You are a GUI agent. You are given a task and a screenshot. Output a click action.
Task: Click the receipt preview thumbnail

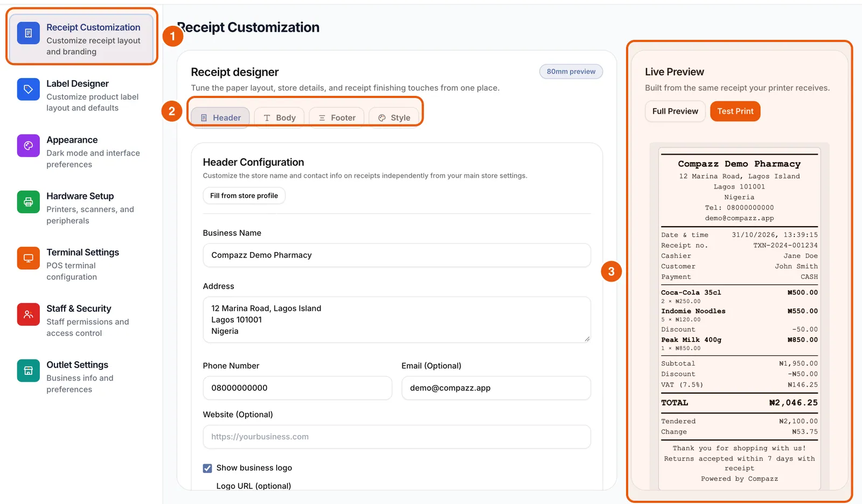(740, 319)
